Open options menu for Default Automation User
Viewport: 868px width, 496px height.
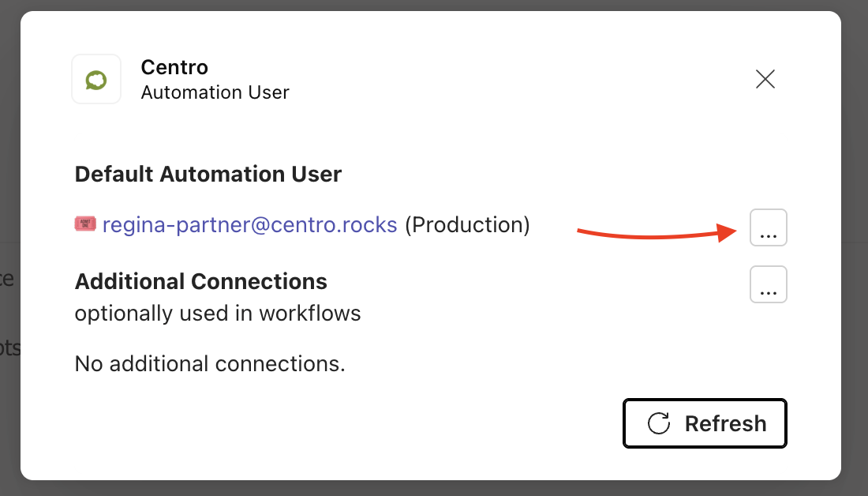tap(769, 227)
